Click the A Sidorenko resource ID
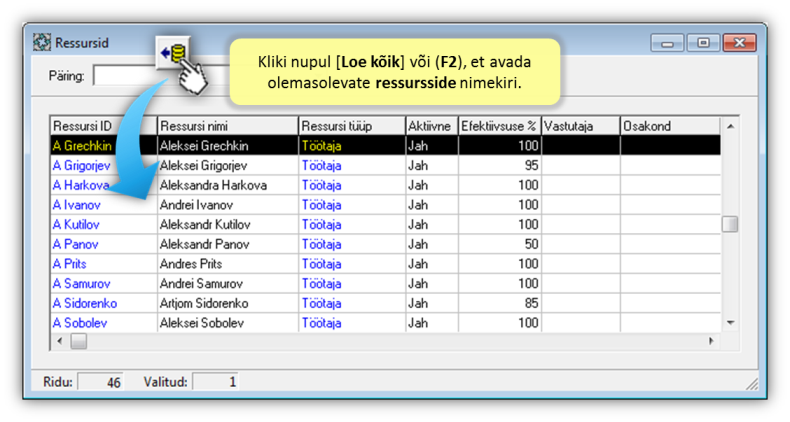 [84, 303]
